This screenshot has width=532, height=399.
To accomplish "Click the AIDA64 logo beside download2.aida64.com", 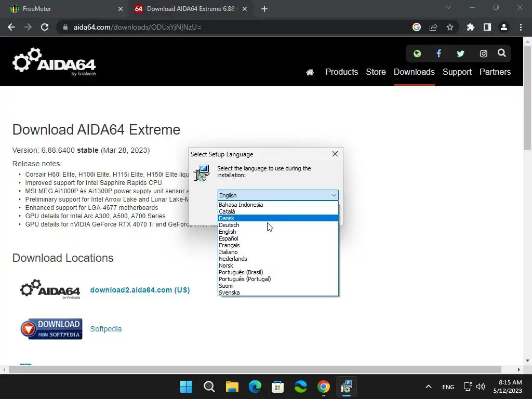I will point(50,289).
